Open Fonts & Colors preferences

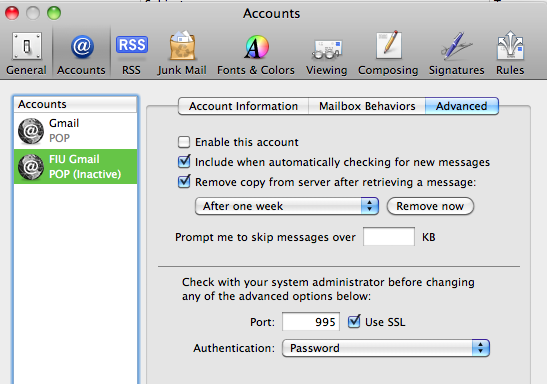click(x=256, y=53)
